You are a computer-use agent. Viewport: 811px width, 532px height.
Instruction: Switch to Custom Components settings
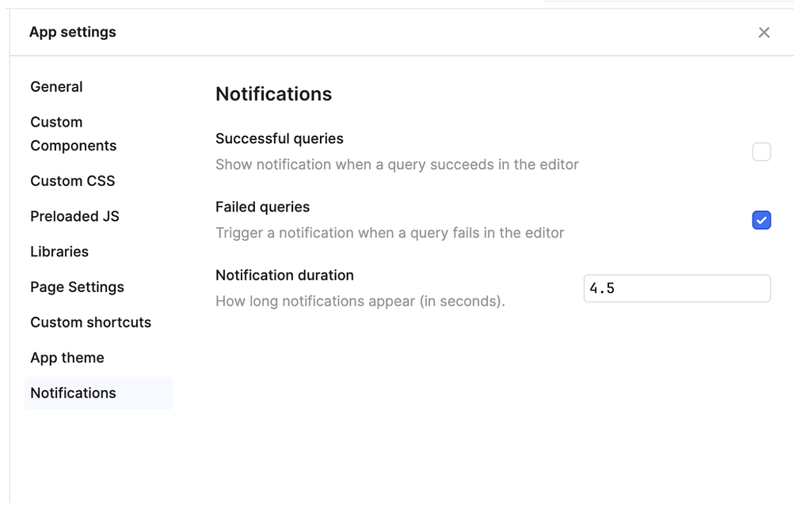[x=73, y=133]
